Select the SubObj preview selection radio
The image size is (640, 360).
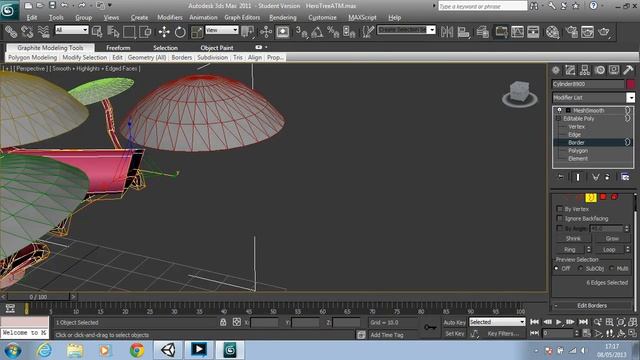pyautogui.click(x=580, y=268)
